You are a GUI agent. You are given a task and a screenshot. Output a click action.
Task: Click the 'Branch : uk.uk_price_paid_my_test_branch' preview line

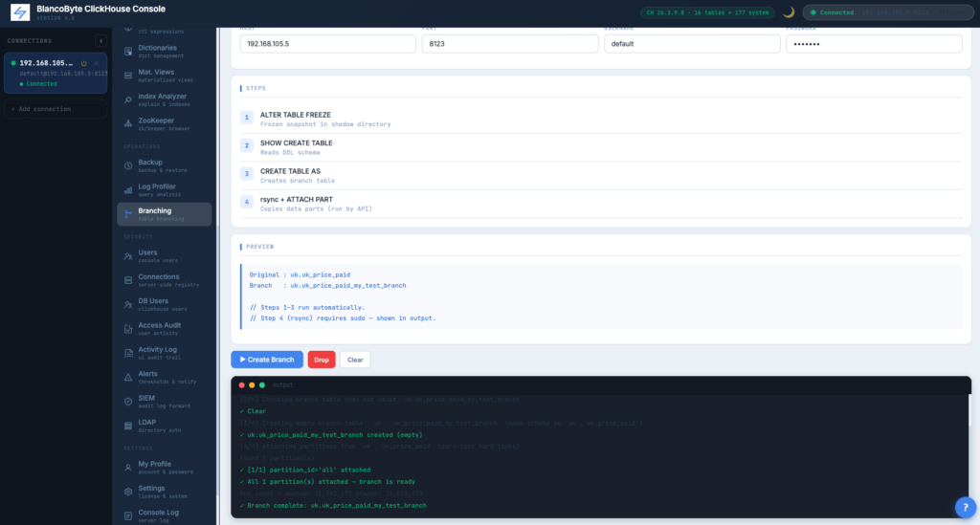click(327, 285)
